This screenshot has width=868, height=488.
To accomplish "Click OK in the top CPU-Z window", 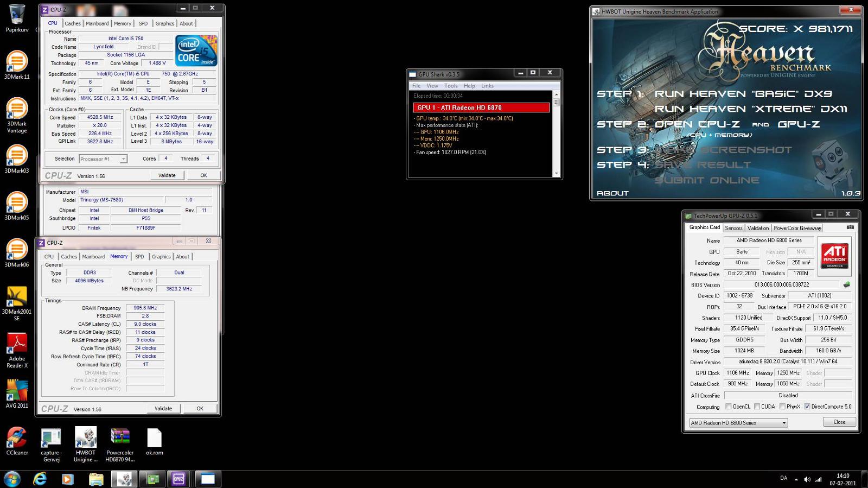I will pyautogui.click(x=203, y=175).
